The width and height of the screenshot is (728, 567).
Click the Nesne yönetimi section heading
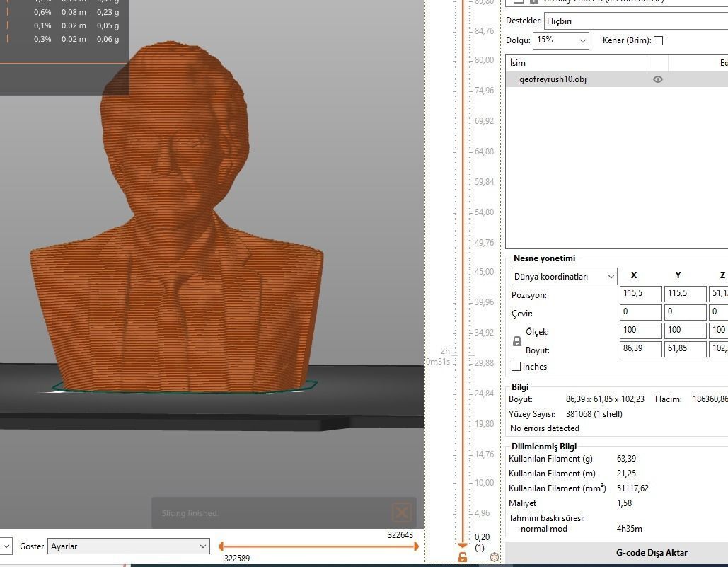tap(544, 258)
